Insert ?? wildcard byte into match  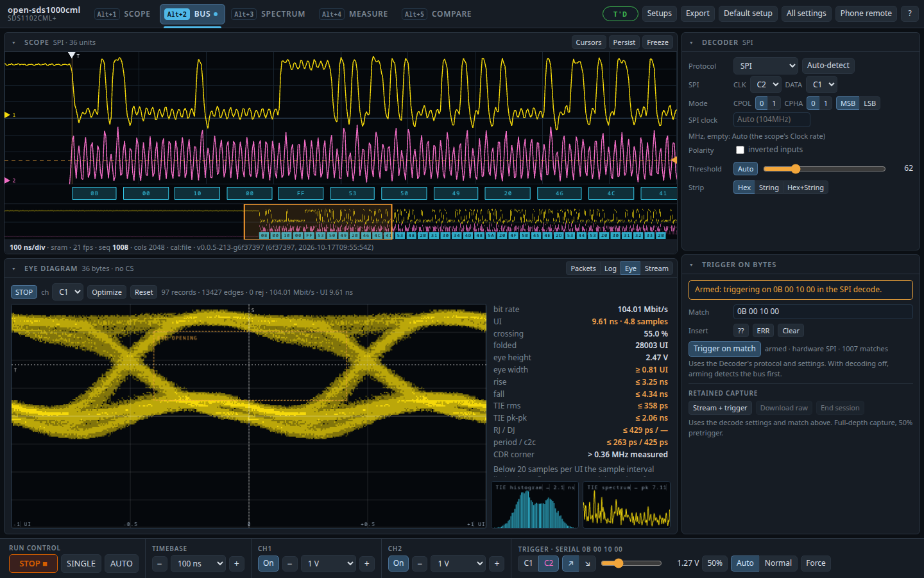point(741,331)
